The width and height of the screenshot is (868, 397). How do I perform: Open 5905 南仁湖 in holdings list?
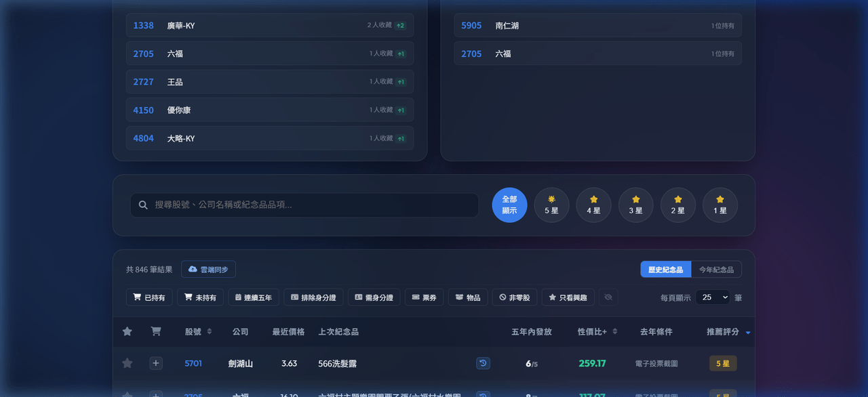(x=598, y=25)
